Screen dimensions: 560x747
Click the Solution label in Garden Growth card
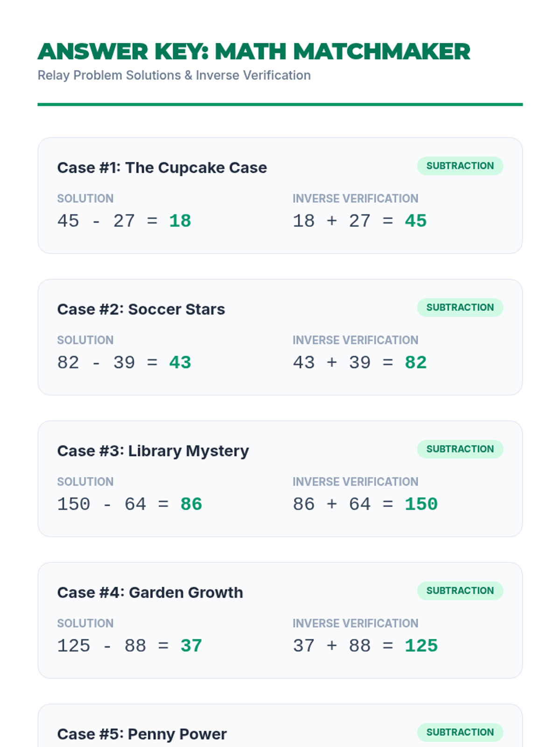point(85,623)
